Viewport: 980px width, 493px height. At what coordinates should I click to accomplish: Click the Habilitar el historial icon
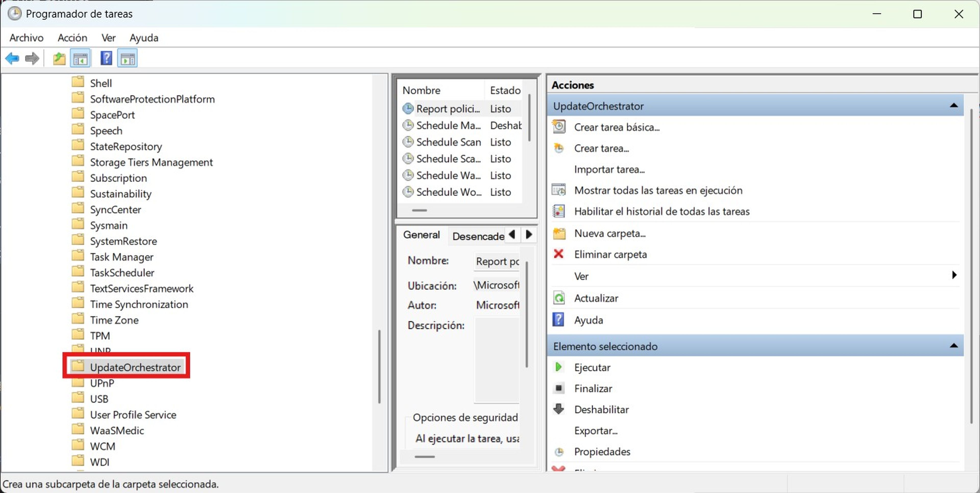coord(559,211)
